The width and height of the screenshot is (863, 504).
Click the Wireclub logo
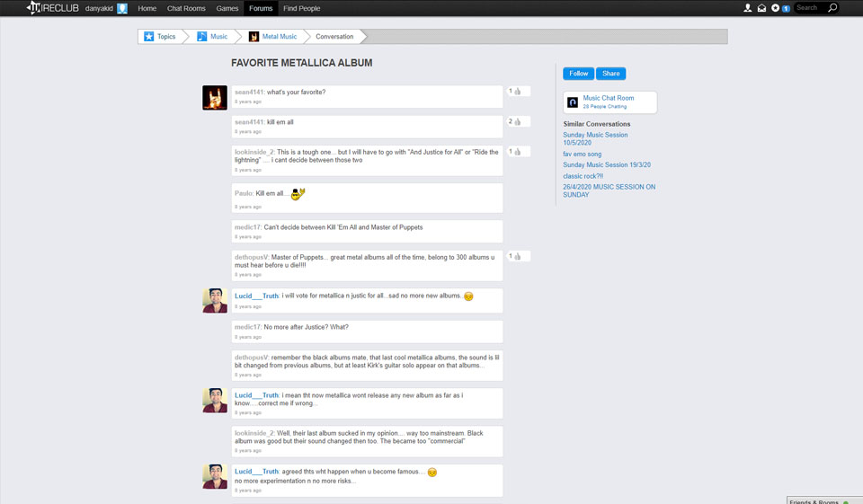coord(52,8)
